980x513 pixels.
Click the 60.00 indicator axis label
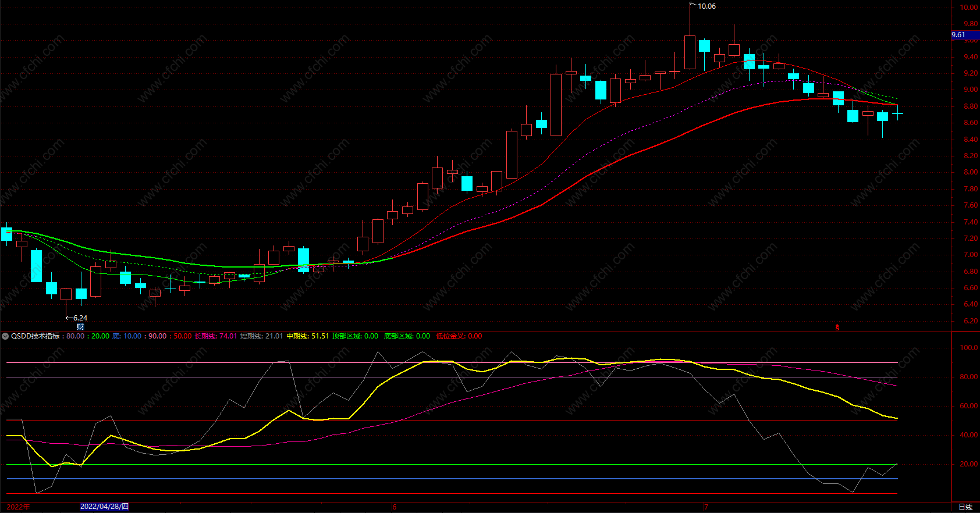[x=968, y=406]
